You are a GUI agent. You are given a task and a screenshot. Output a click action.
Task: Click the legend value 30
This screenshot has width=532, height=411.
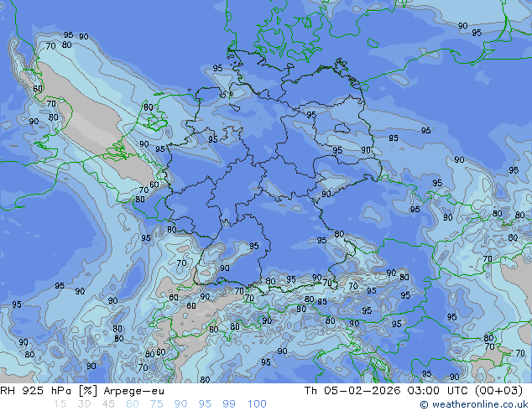click(84, 404)
